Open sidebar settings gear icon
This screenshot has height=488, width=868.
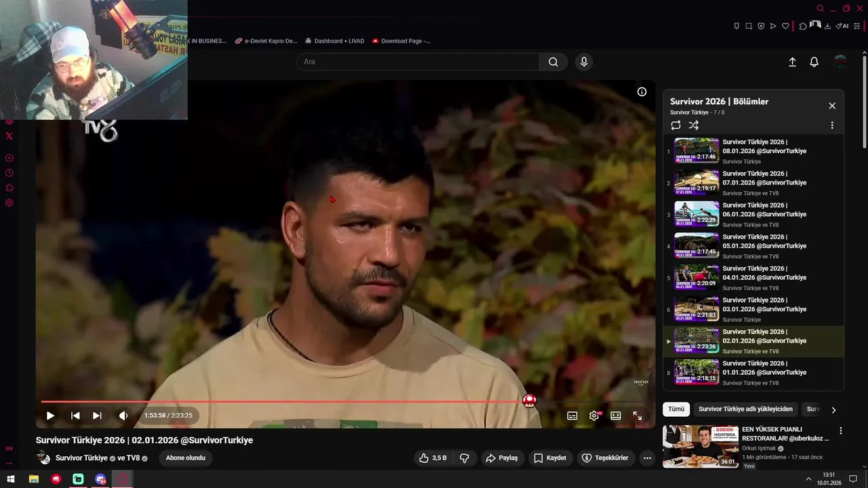click(x=9, y=203)
